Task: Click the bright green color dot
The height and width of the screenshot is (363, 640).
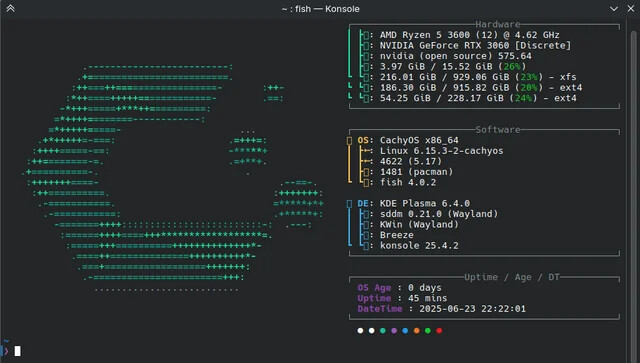Action: [428, 331]
